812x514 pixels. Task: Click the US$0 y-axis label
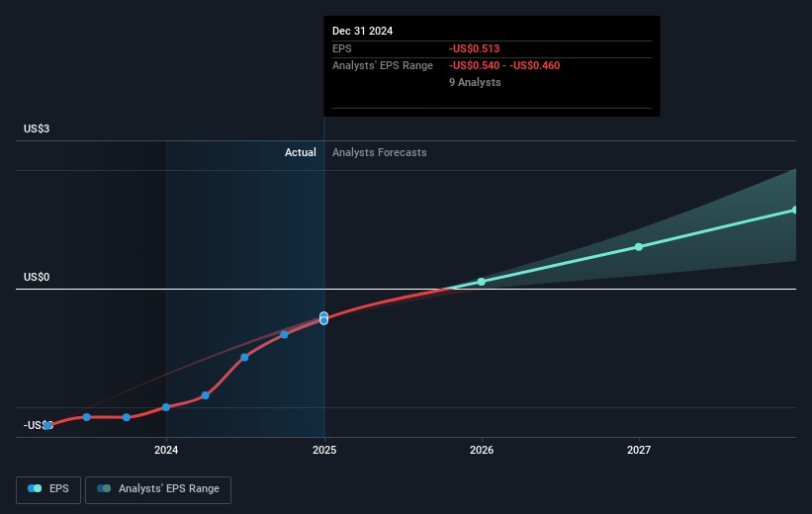tap(36, 278)
